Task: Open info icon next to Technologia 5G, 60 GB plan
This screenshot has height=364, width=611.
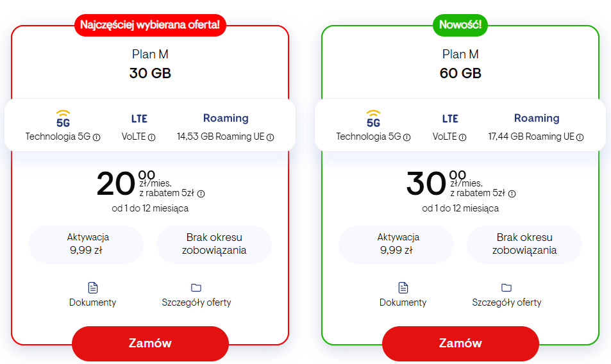Action: point(407,137)
